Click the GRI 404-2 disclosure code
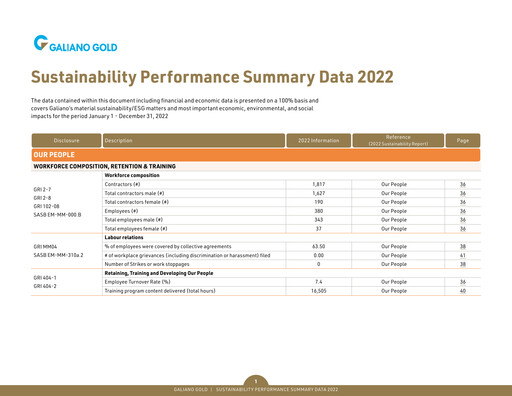Screen dimensions: 512x396 click(45, 286)
